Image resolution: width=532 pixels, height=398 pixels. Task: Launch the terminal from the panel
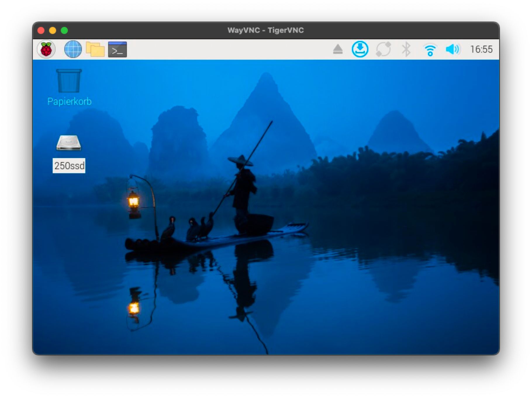[118, 49]
